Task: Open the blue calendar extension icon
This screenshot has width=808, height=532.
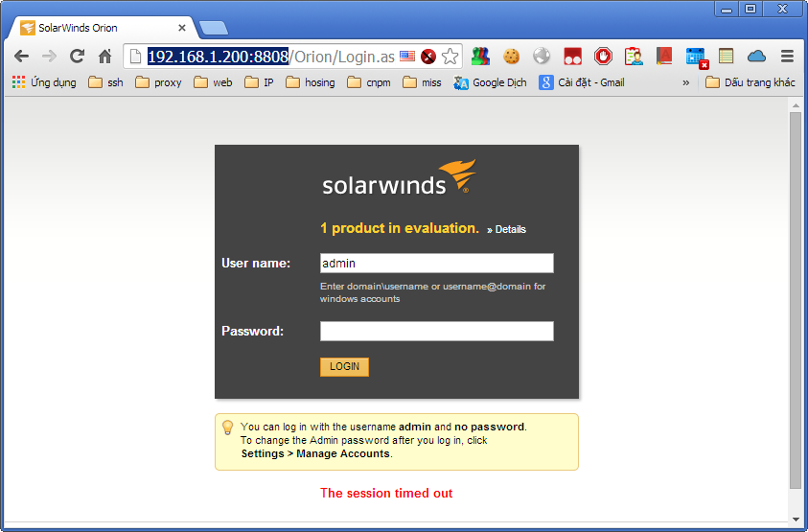Action: tap(696, 58)
